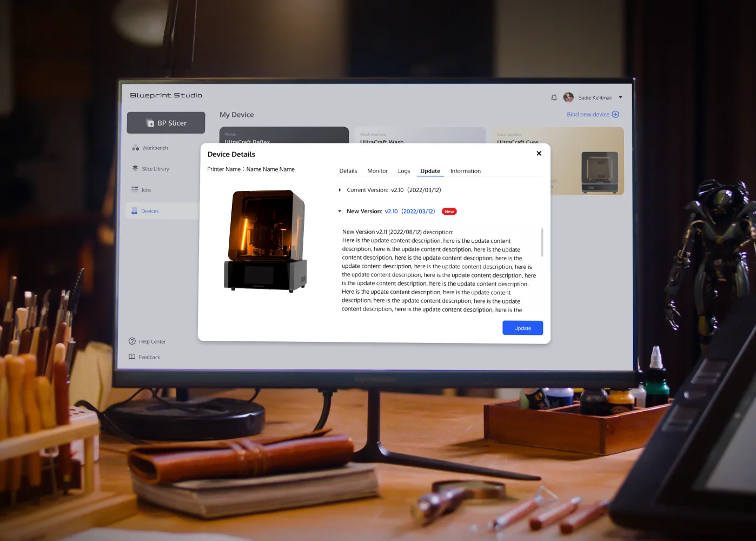Open the Information tab

[465, 171]
